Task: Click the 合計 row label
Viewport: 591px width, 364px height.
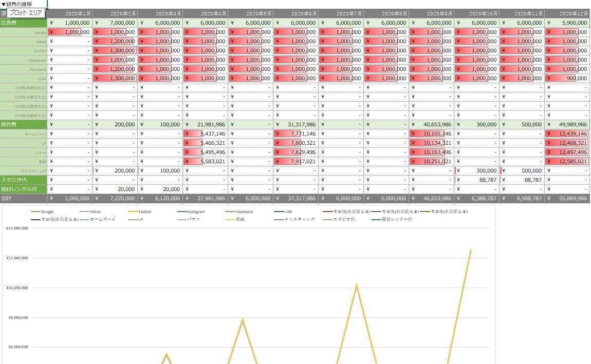Action: point(23,198)
